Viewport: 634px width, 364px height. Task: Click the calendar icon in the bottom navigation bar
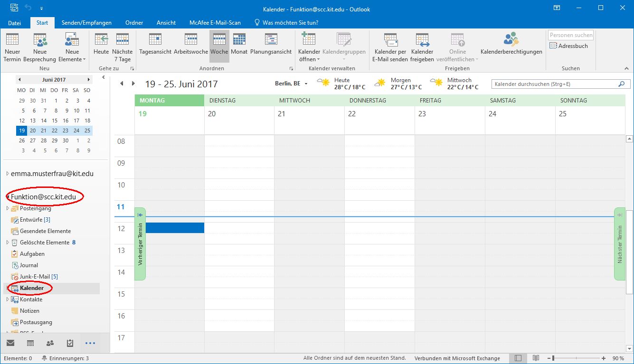(x=30, y=343)
